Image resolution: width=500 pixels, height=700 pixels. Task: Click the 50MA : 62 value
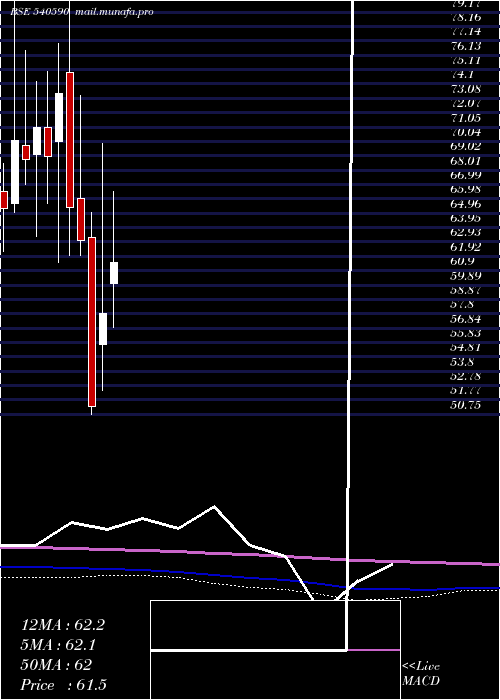(x=56, y=665)
